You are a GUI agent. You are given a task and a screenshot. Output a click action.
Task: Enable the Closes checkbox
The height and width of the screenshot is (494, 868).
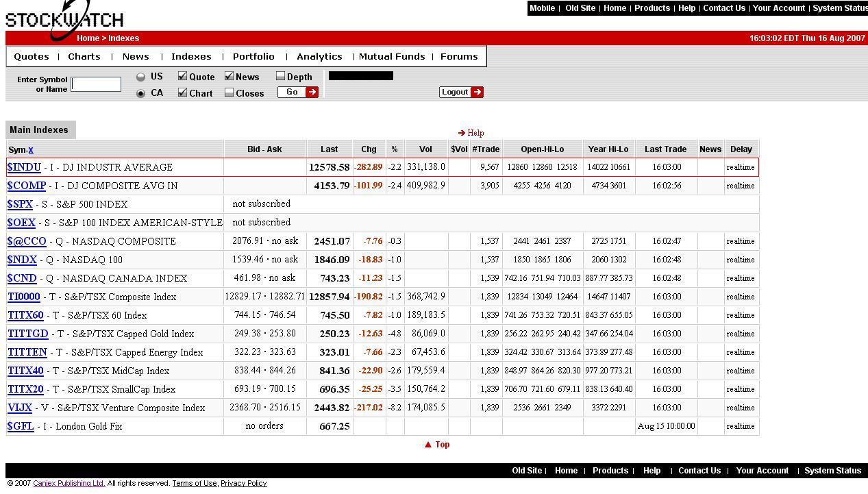tap(229, 92)
